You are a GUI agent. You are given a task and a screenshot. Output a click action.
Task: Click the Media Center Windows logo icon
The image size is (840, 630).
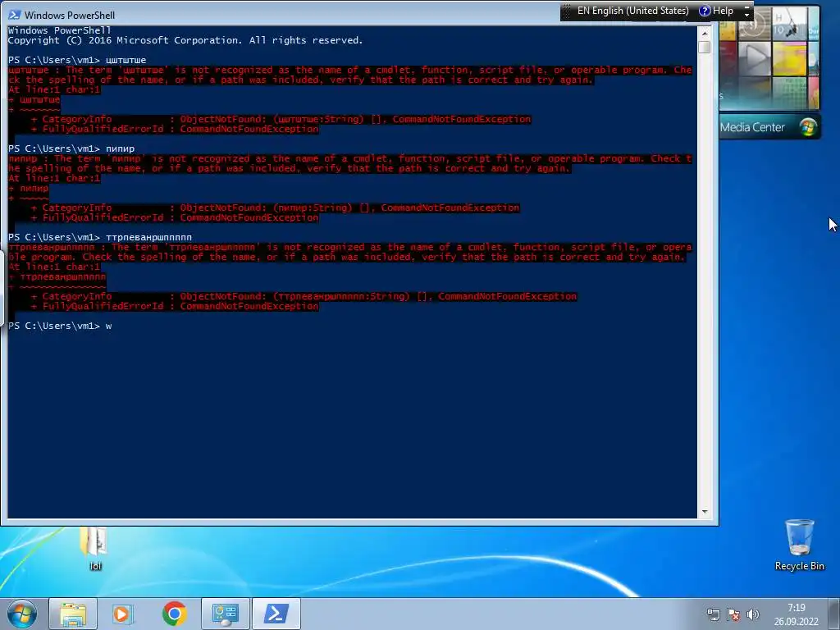coord(807,127)
